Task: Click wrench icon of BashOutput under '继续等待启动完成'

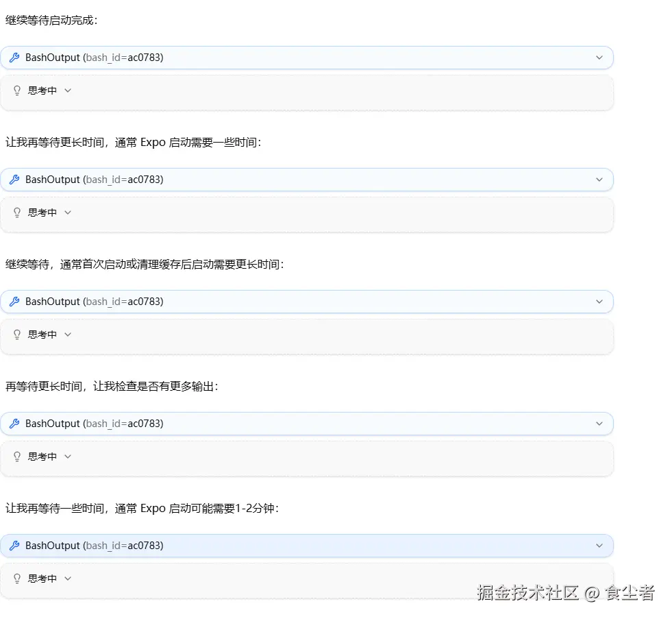Action: click(x=14, y=58)
